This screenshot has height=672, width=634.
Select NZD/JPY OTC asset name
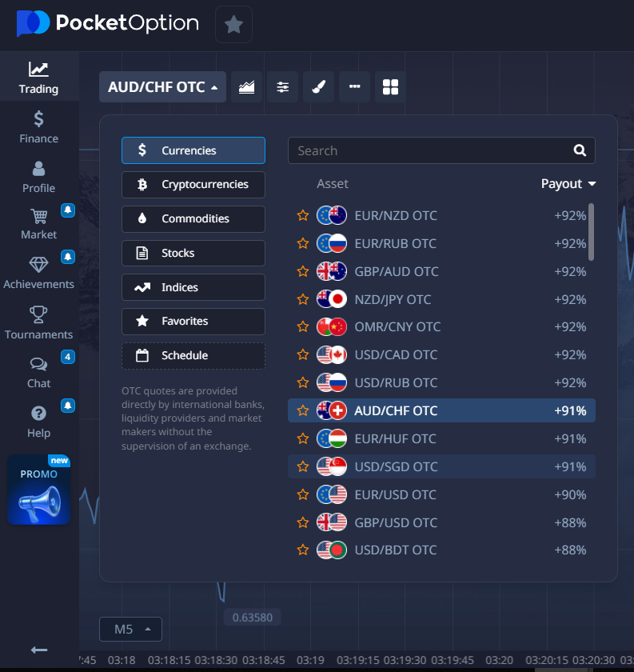point(393,299)
